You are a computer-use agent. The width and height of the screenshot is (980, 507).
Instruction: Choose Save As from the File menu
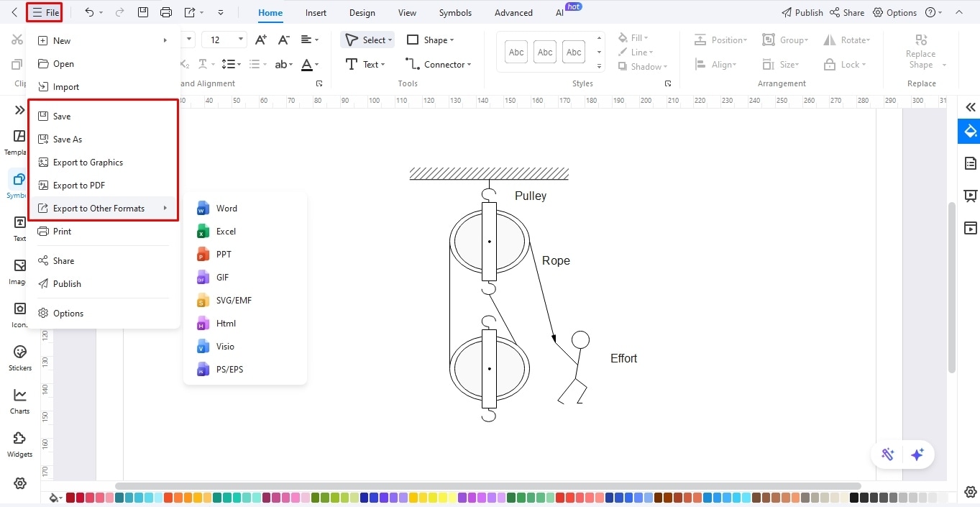click(x=103, y=140)
